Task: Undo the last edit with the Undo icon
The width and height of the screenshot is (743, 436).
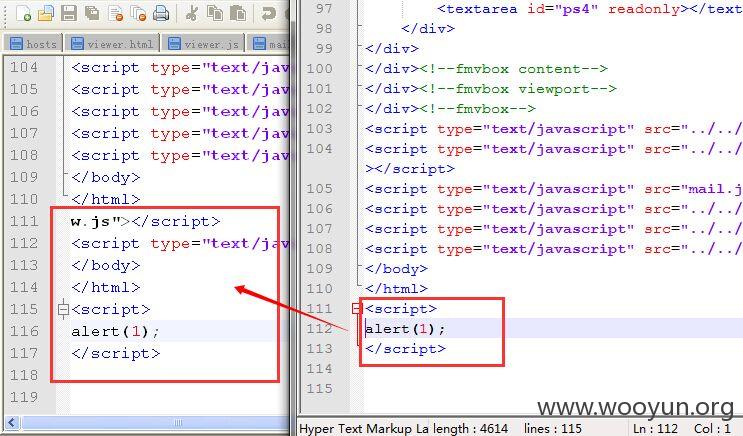Action: click(269, 13)
